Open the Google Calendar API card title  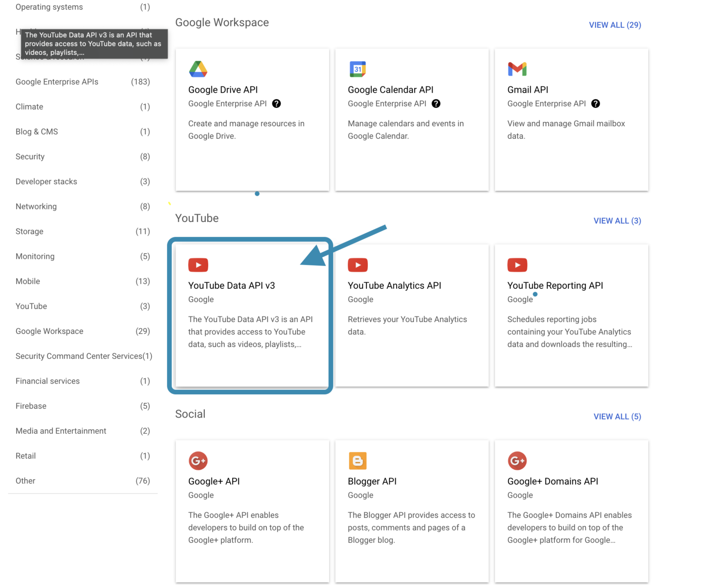[x=390, y=90]
